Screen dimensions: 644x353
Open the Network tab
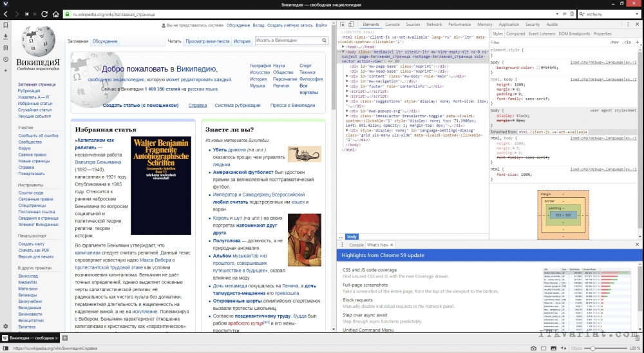pos(433,24)
